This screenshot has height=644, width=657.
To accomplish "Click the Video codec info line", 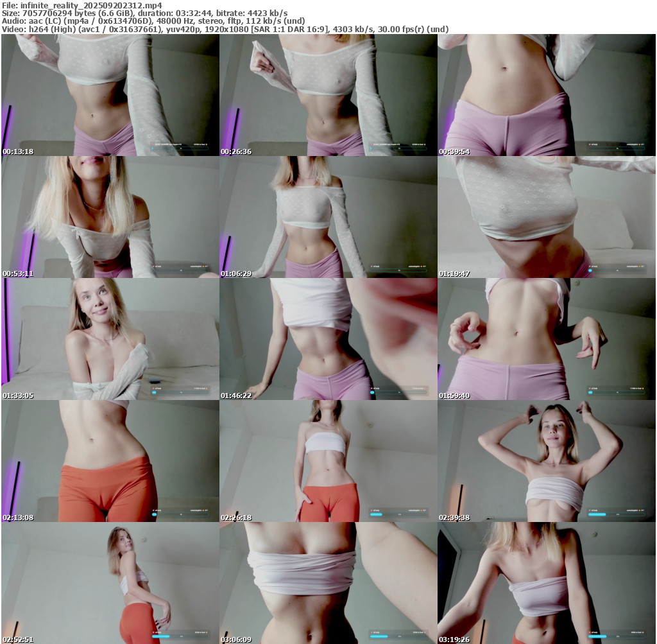I will pyautogui.click(x=225, y=29).
